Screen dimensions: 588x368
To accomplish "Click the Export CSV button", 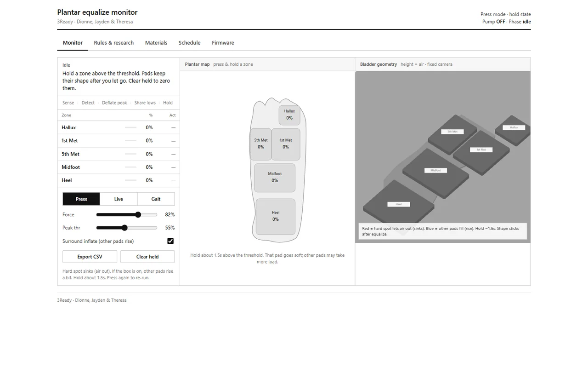I will 90,257.
